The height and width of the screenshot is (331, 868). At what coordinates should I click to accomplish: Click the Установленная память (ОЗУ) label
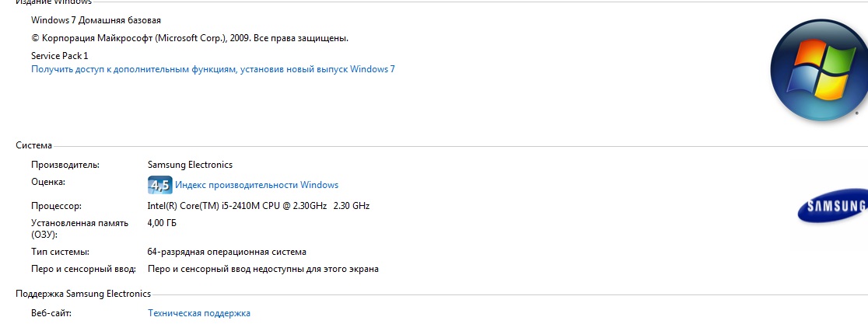coord(79,228)
